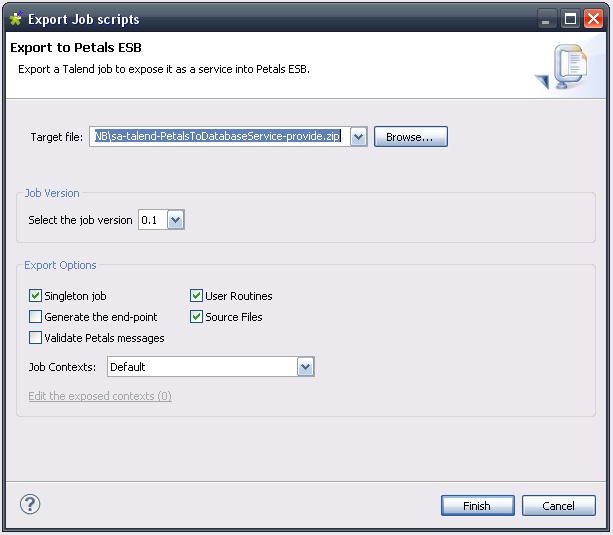Click inside the Target file text field

pos(220,137)
